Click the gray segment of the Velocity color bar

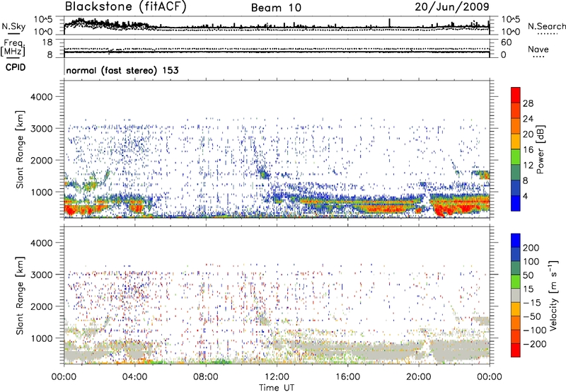pos(516,296)
